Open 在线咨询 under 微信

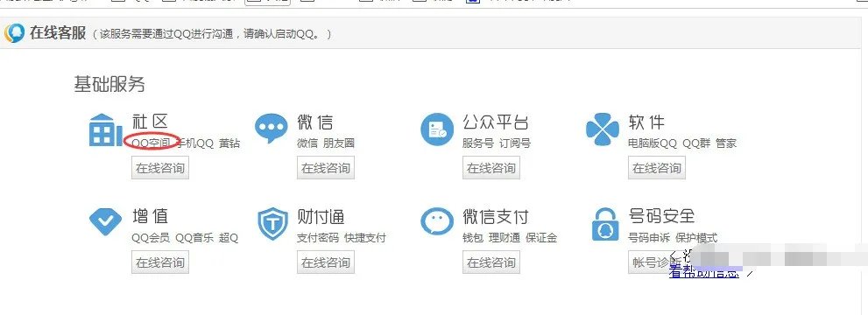(x=326, y=168)
